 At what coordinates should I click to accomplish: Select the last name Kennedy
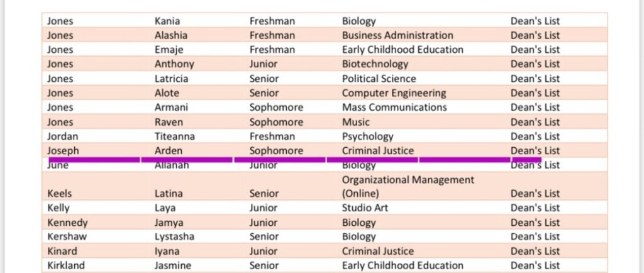(x=67, y=223)
